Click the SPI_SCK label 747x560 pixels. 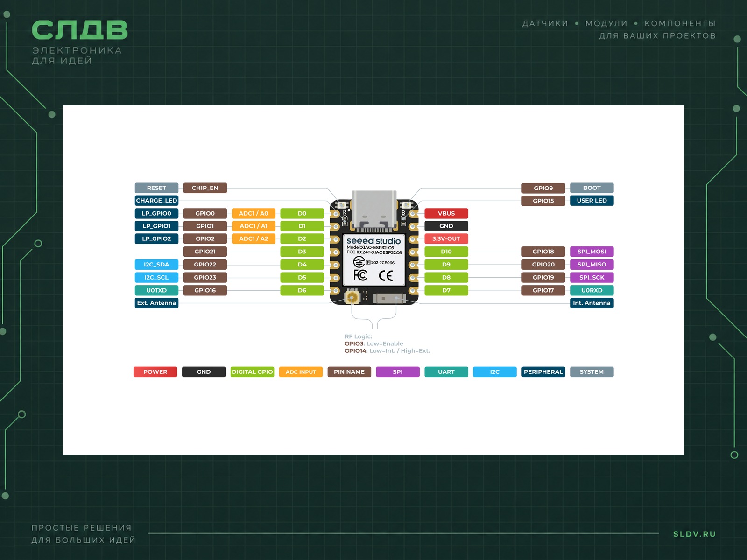(x=592, y=277)
